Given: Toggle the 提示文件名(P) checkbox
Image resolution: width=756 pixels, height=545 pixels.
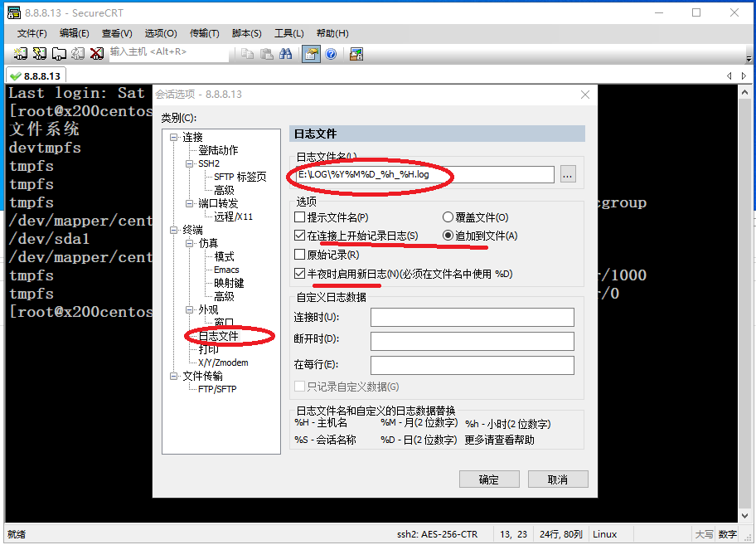Looking at the screenshot, I should pos(299,217).
